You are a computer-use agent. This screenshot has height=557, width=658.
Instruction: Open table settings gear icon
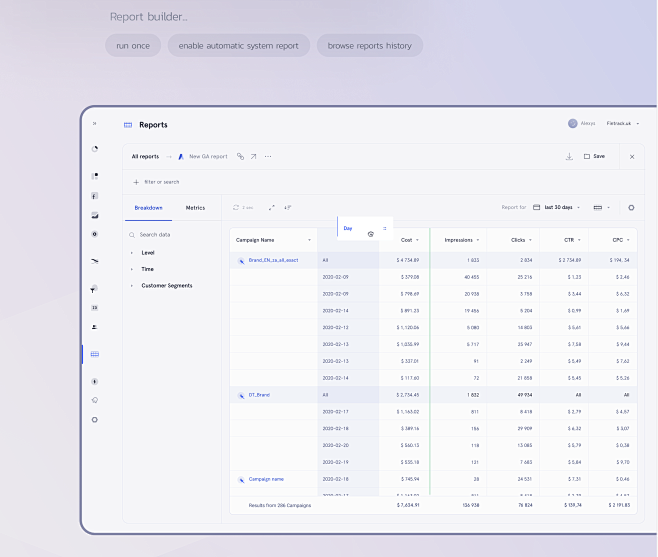click(631, 207)
